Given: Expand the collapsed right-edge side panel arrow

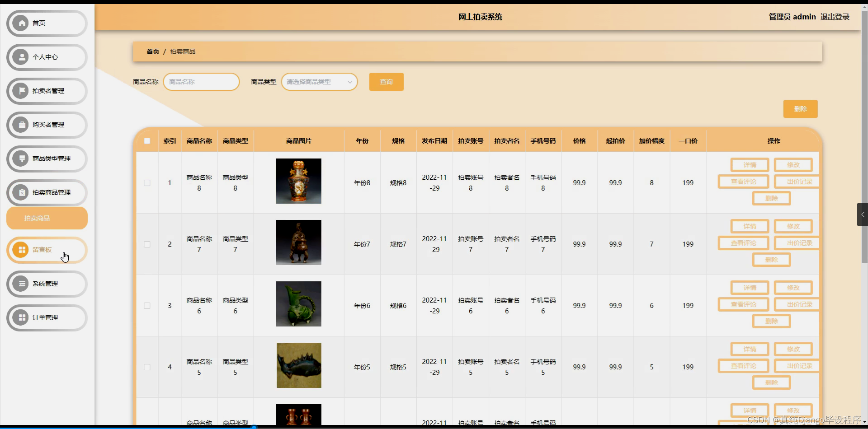Looking at the screenshot, I should (863, 214).
